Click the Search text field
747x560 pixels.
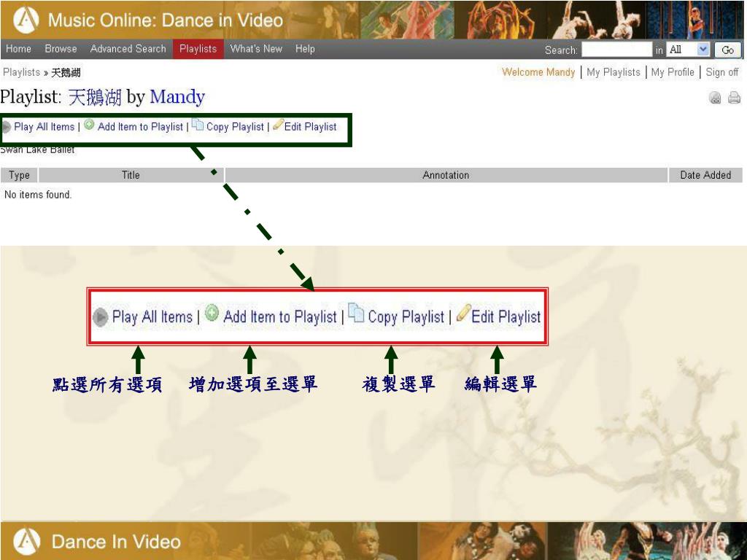[616, 50]
